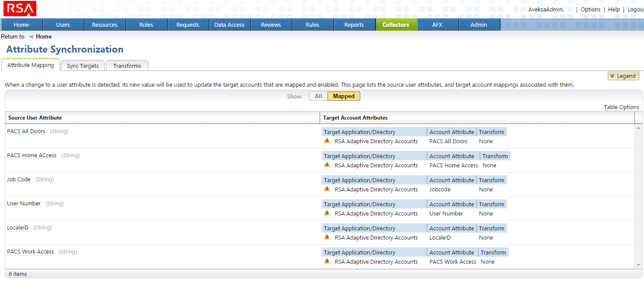
Task: Open the Admin menu
Action: 479,25
